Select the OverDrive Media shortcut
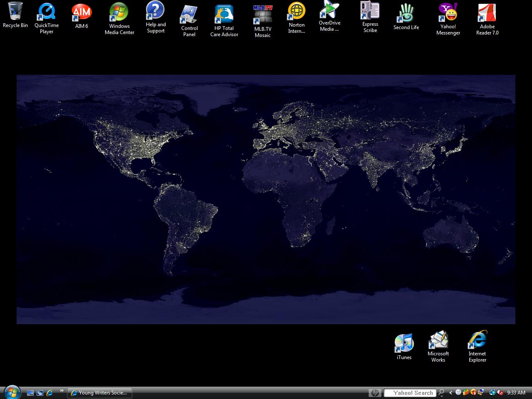The height and width of the screenshot is (399, 532). [x=330, y=16]
